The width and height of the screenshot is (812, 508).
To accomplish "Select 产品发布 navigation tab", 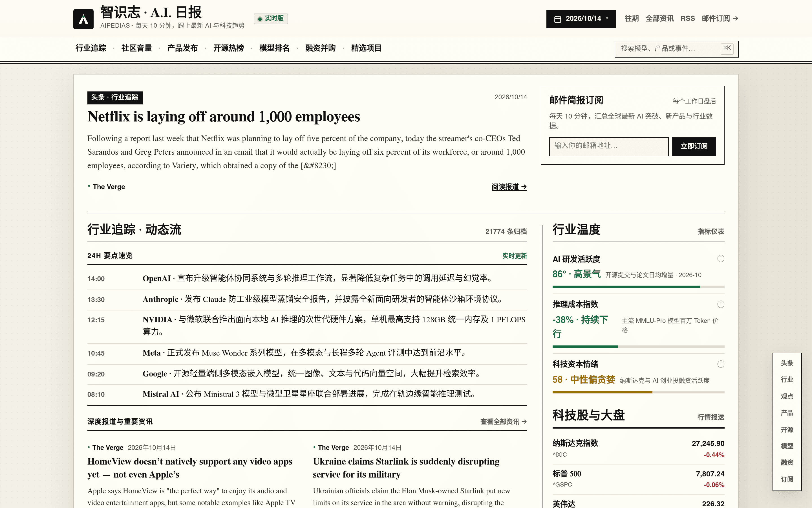I will coord(182,48).
